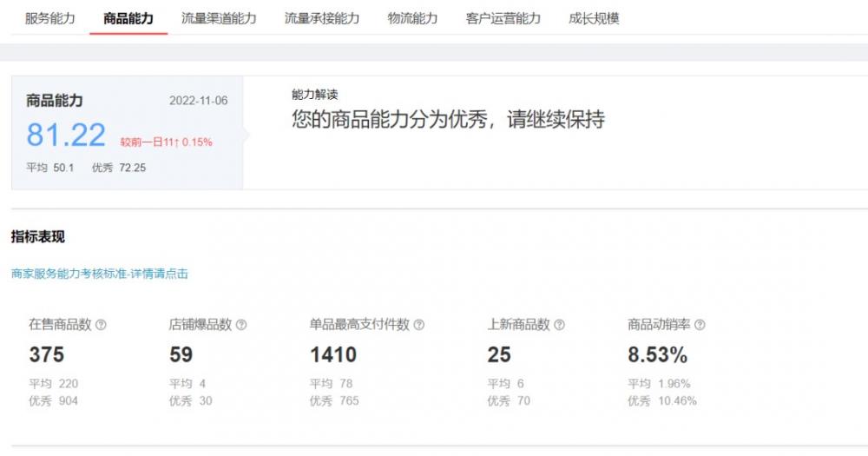The width and height of the screenshot is (868, 456).
Task: Open the info icon beside 商品动销率
Action: coord(700,325)
